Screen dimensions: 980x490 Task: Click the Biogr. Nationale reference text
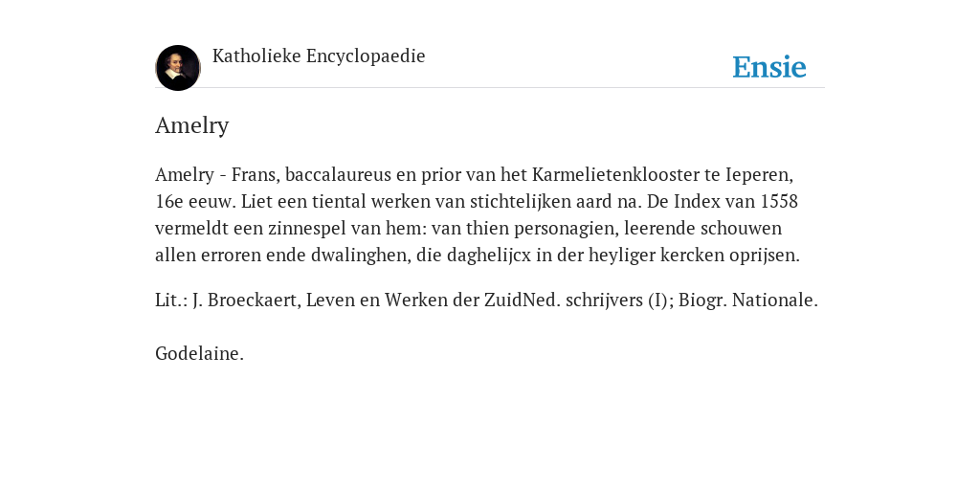point(748,300)
